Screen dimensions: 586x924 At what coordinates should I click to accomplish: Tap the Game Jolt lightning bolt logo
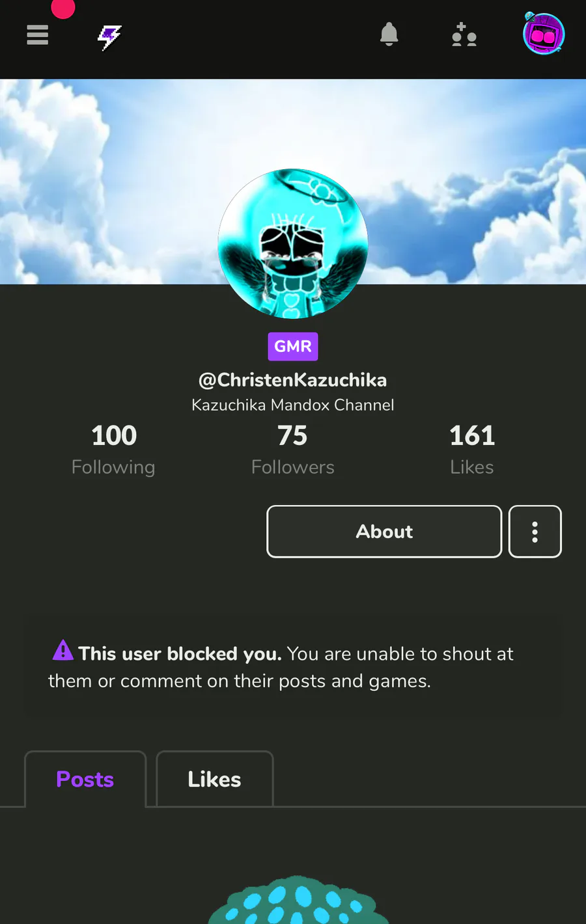(109, 37)
